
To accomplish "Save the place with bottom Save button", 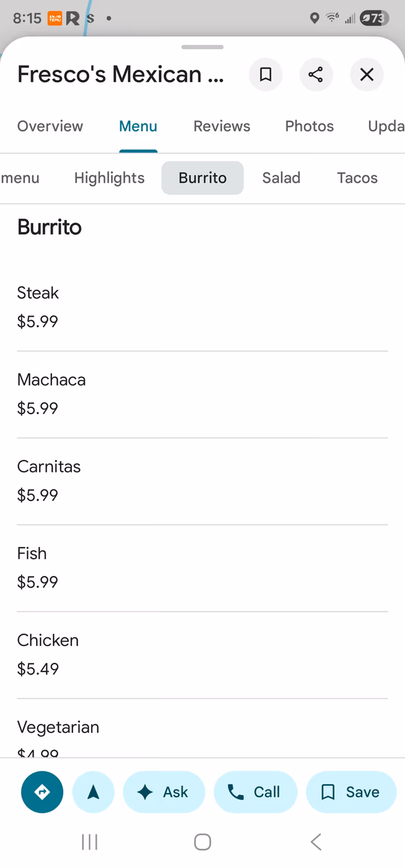I will [x=351, y=792].
